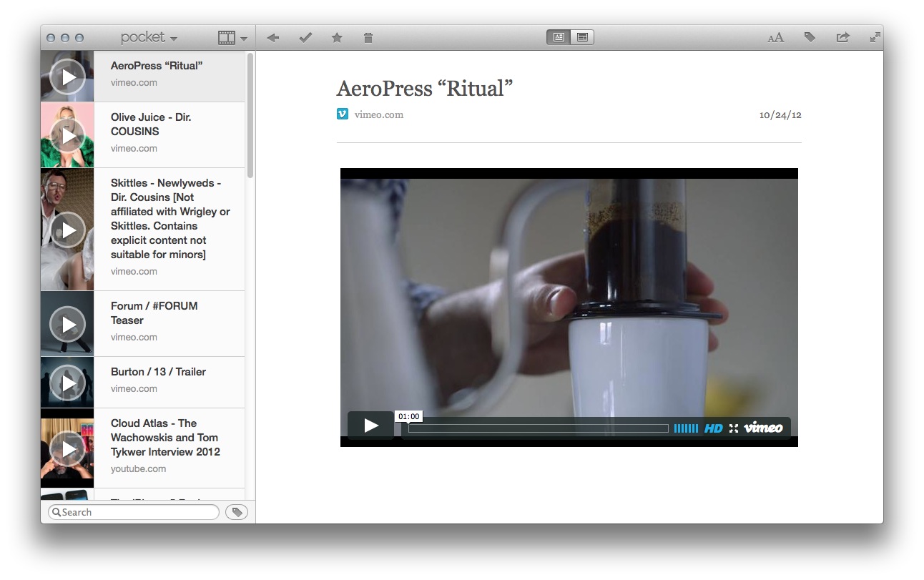Click the back arrow in the toolbar
924x580 pixels.
tap(272, 37)
